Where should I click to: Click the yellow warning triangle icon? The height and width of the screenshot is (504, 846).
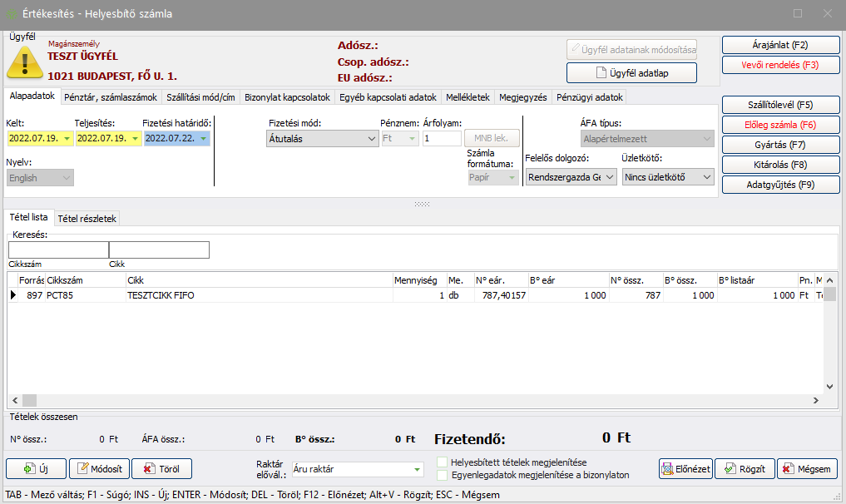point(25,61)
